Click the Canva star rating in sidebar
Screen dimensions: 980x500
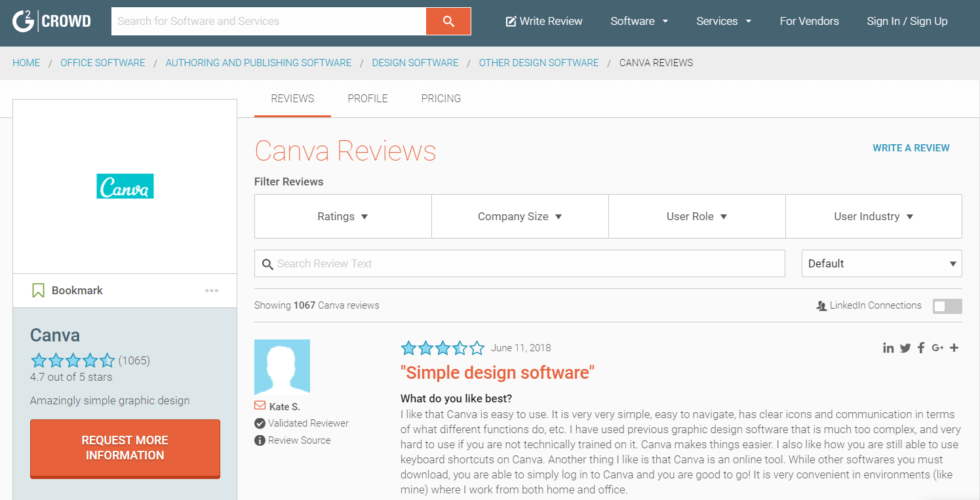point(73,360)
